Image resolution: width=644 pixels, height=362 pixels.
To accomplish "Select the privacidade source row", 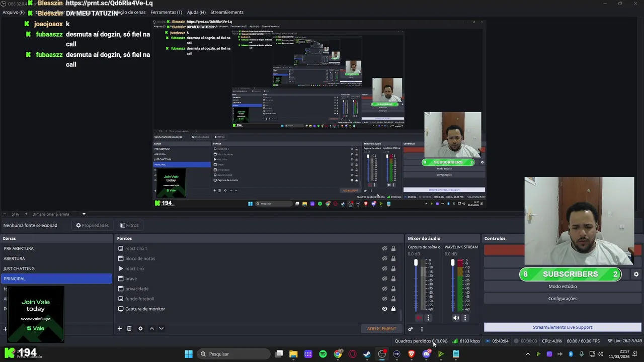I will 258,289.
